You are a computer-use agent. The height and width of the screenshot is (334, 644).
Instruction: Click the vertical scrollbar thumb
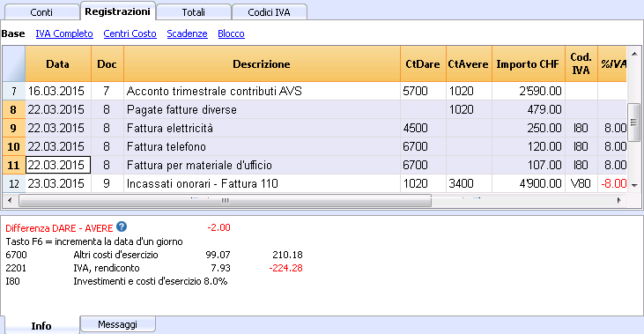pos(634,122)
